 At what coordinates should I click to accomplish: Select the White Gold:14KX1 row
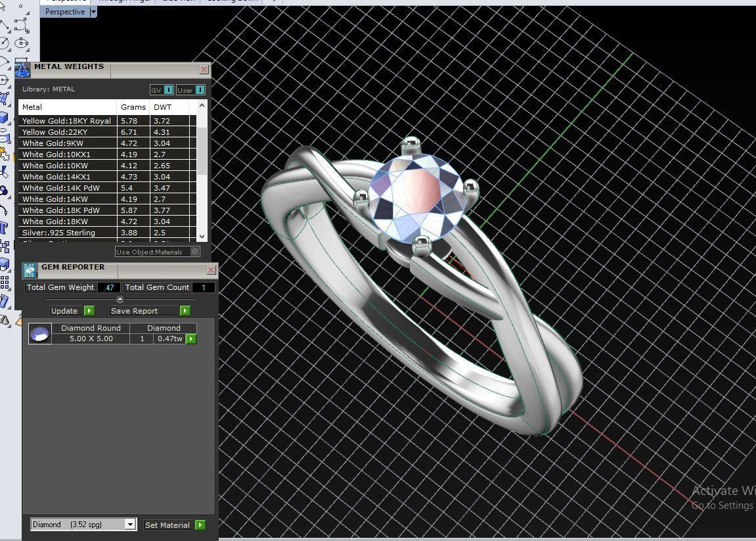click(108, 177)
